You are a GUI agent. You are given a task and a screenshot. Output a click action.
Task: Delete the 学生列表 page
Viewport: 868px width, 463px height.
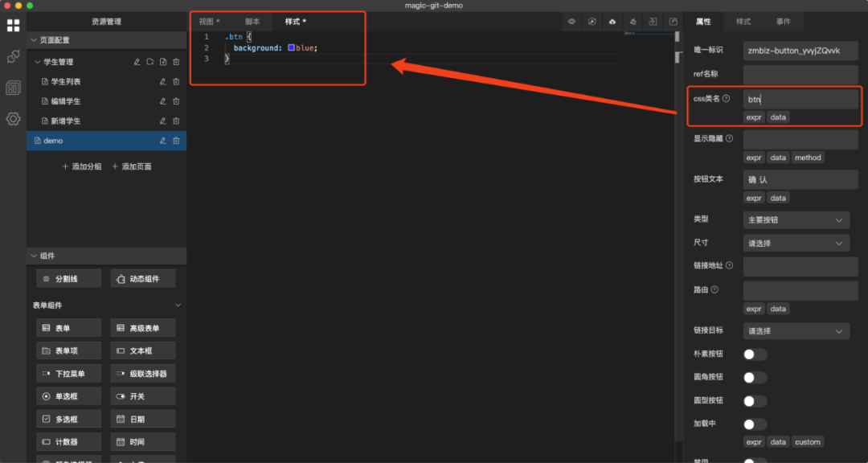(176, 82)
